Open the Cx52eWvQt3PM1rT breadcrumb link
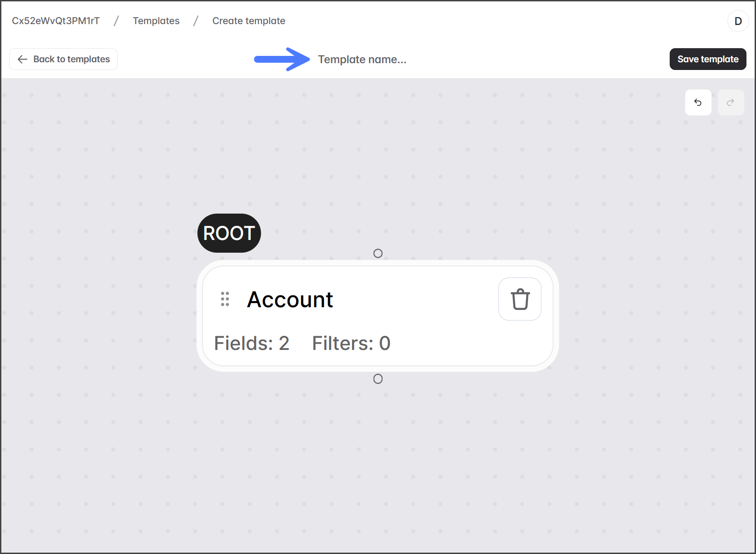The height and width of the screenshot is (554, 756). (55, 21)
